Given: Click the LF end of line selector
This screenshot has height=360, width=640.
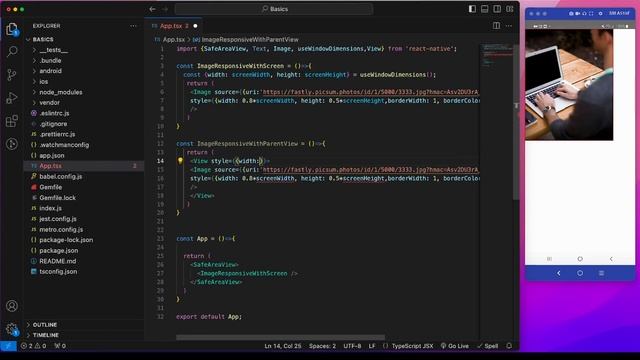Looking at the screenshot, I should point(372,346).
